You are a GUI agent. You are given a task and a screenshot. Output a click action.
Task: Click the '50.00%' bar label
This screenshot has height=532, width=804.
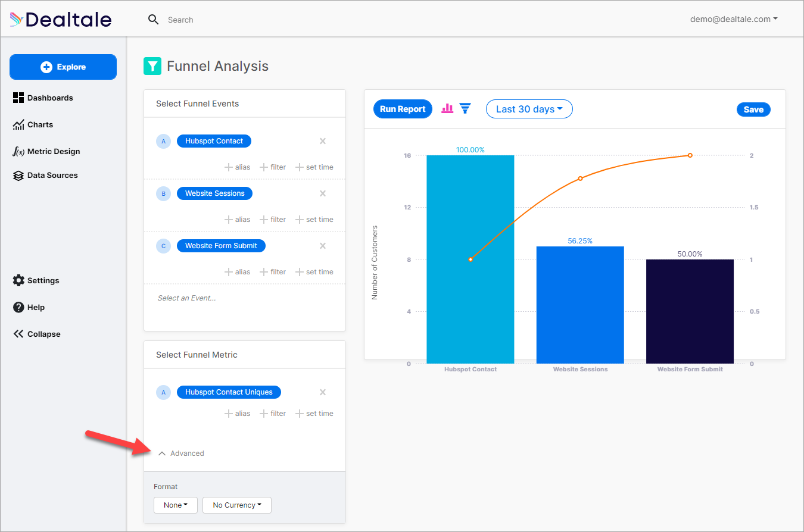click(x=690, y=254)
